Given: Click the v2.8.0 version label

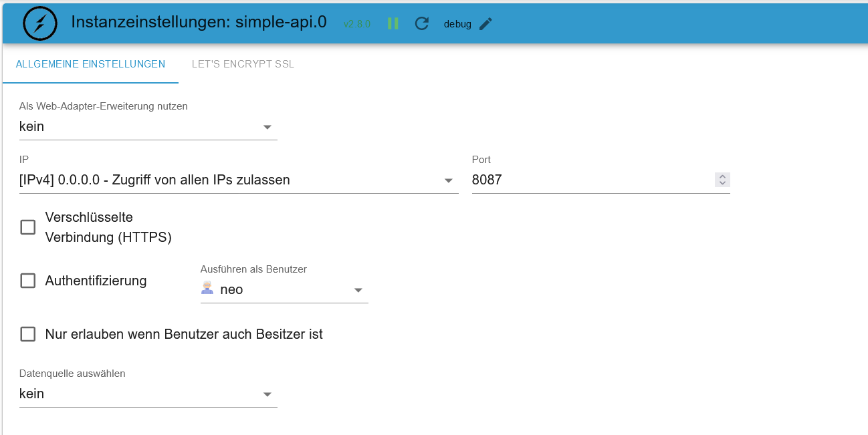Looking at the screenshot, I should click(x=356, y=24).
